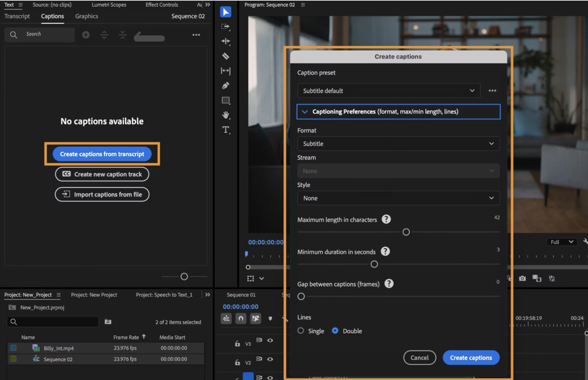This screenshot has width=588, height=380.
Task: Switch to the Sequence 01 timeline tab
Action: 241,295
